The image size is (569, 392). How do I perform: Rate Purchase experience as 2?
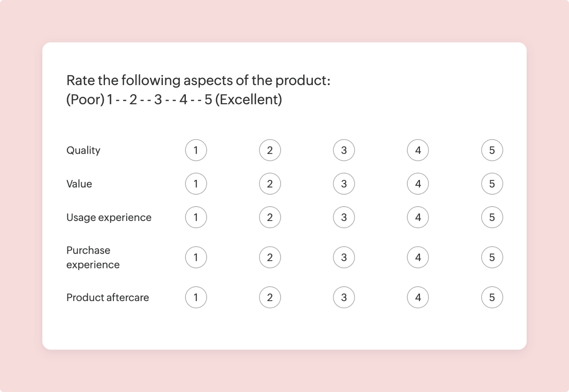[270, 257]
